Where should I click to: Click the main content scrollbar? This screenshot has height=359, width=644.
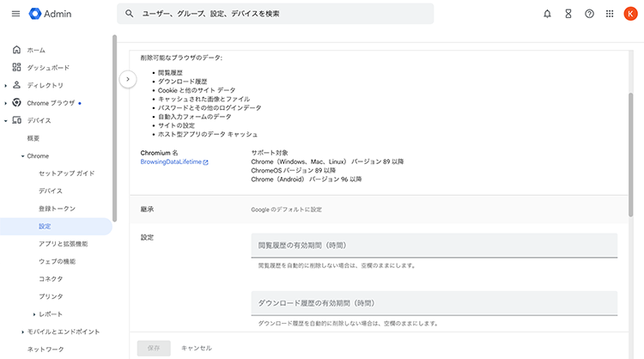(x=630, y=155)
